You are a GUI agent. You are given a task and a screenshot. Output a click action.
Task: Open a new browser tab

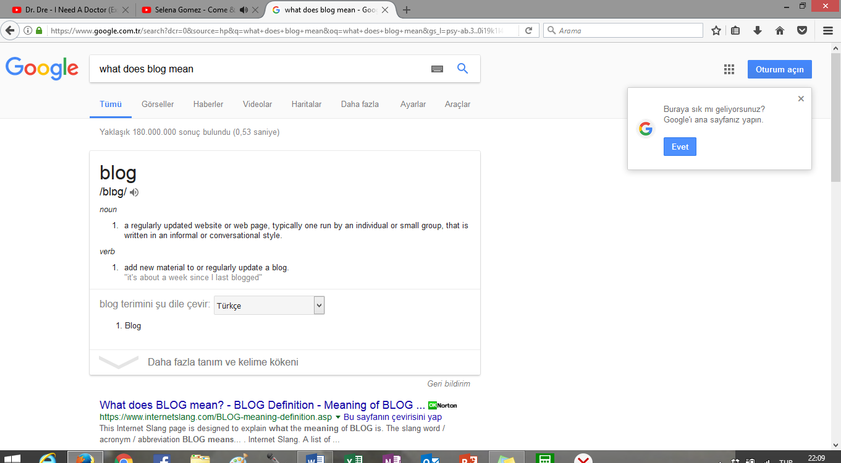(406, 10)
